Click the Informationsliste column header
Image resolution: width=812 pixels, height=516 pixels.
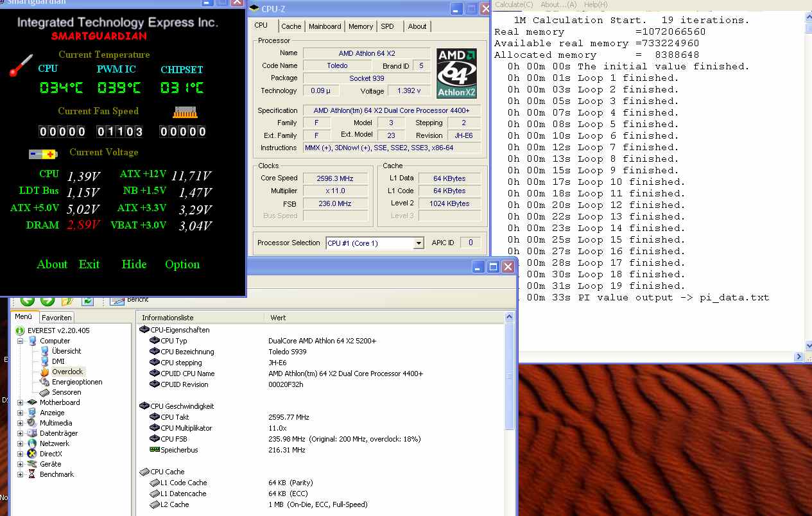click(x=200, y=317)
